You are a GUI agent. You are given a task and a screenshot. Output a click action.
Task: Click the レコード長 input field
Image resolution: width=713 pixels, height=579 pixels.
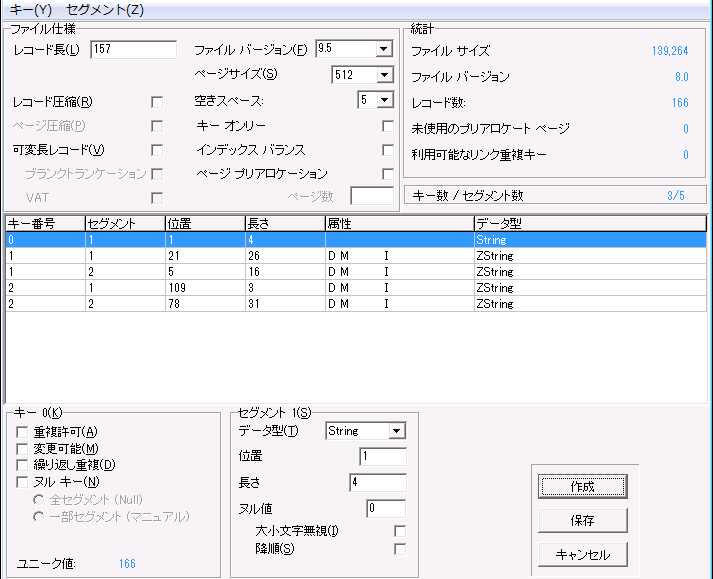[x=132, y=50]
